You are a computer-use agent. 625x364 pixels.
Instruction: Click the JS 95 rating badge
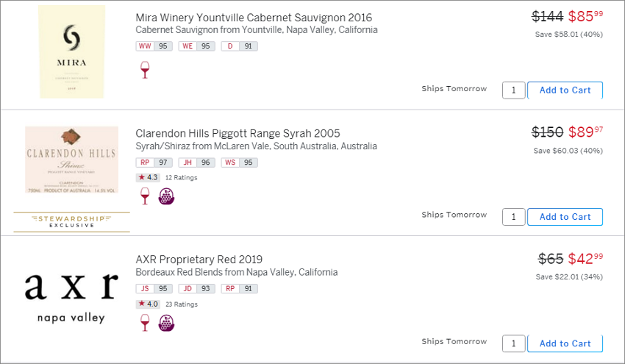click(x=154, y=289)
